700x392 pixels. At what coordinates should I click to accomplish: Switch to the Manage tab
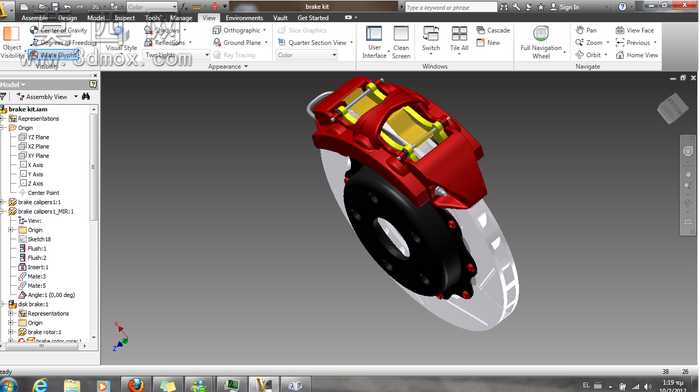pos(181,18)
